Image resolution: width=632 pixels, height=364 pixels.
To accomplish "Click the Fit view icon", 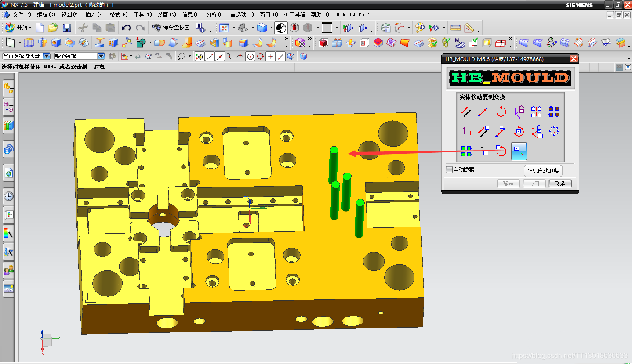I will (224, 28).
